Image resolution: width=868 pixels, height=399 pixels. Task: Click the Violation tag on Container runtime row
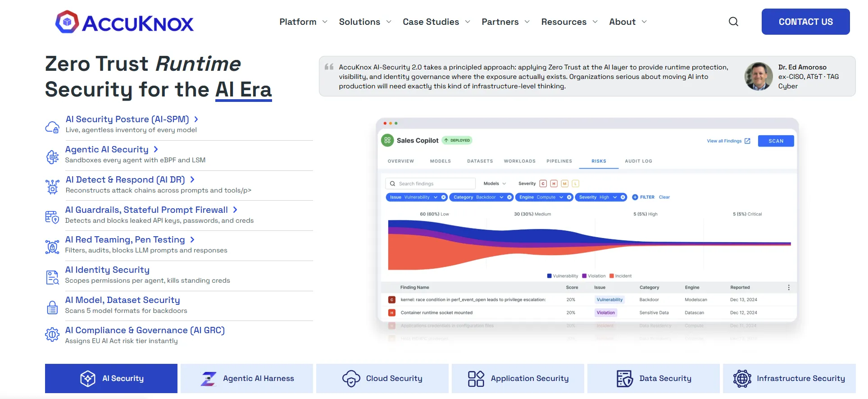[606, 312]
